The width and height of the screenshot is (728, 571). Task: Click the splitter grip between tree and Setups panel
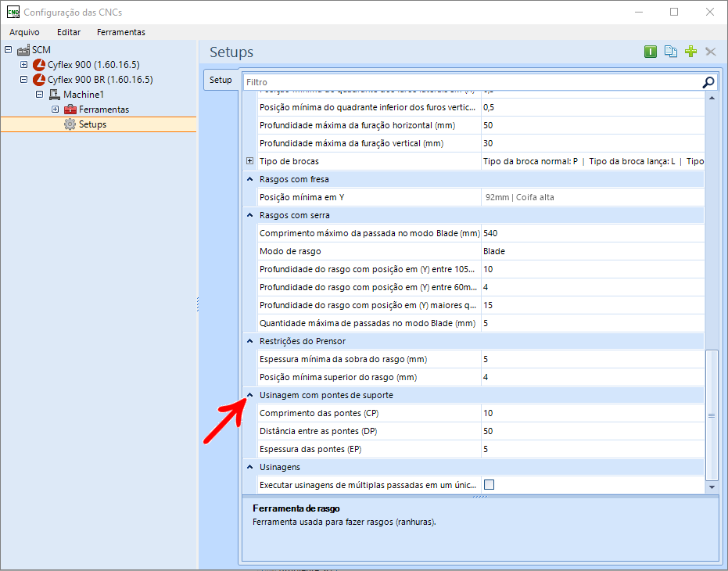point(198,304)
